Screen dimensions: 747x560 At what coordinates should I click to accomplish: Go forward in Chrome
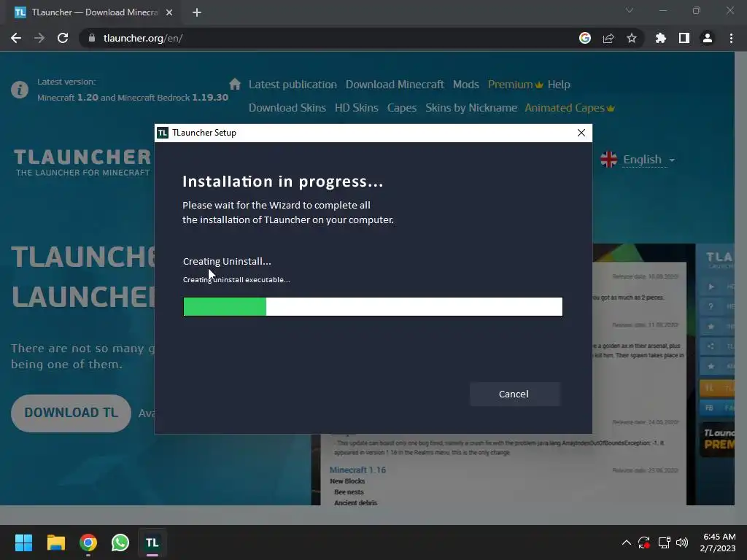click(39, 38)
